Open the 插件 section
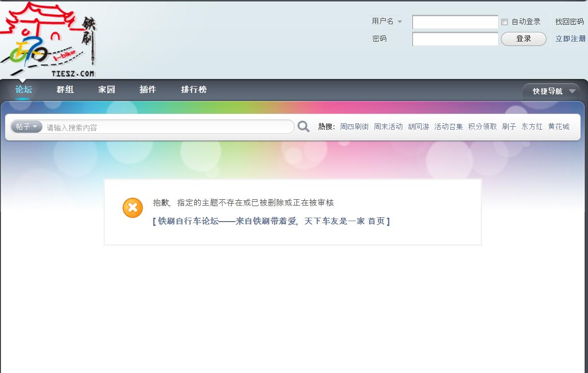588x373 pixels. click(x=148, y=90)
